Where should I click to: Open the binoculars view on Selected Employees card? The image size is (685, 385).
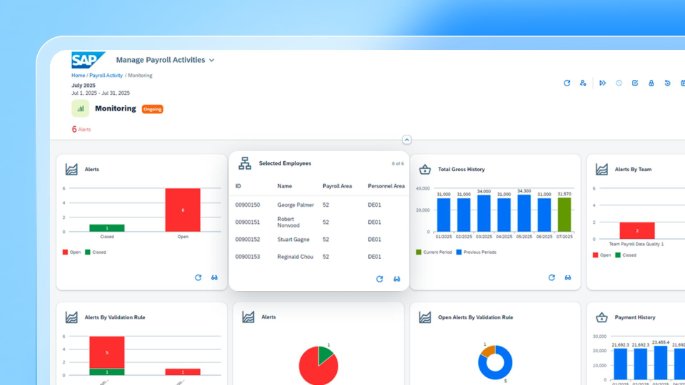[x=397, y=279]
